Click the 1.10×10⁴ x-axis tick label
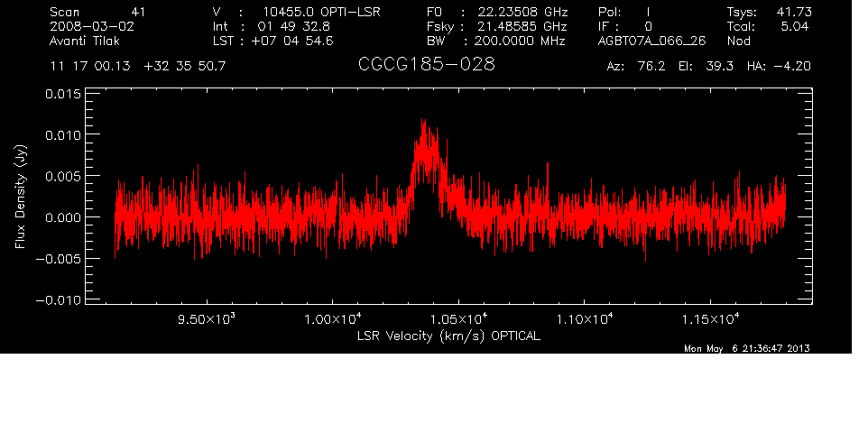This screenshot has height=442, width=868. pos(585,318)
